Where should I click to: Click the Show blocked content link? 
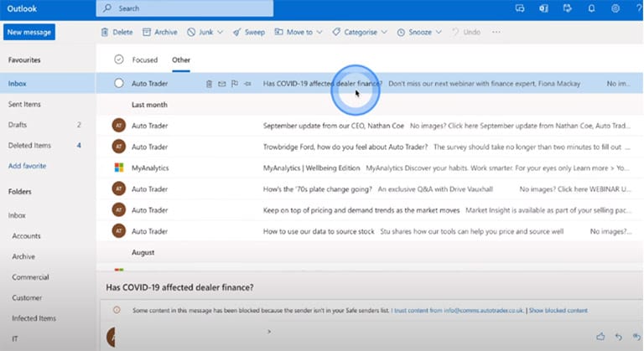(558, 310)
